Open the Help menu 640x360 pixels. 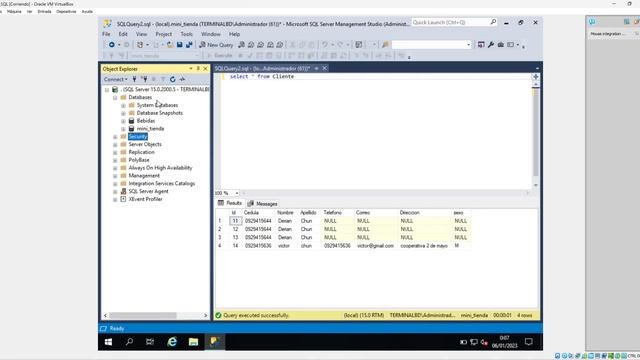click(x=234, y=34)
